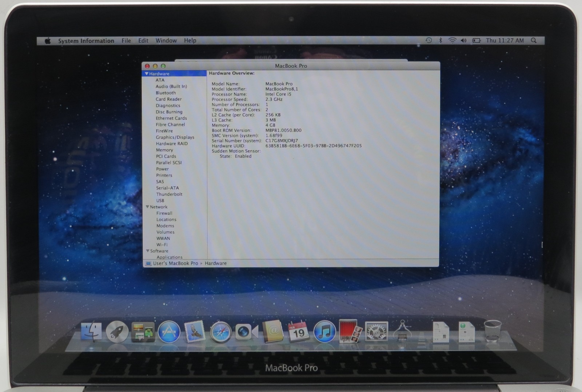The width and height of the screenshot is (582, 392).
Task: Open iCal calendar icon showing 19
Action: [298, 332]
